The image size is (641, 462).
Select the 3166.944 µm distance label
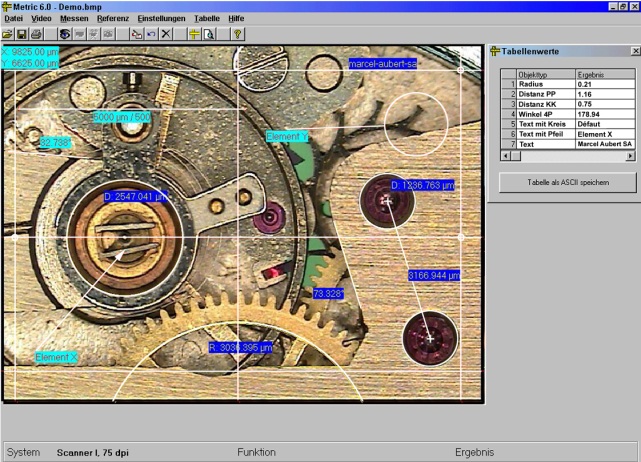[434, 275]
